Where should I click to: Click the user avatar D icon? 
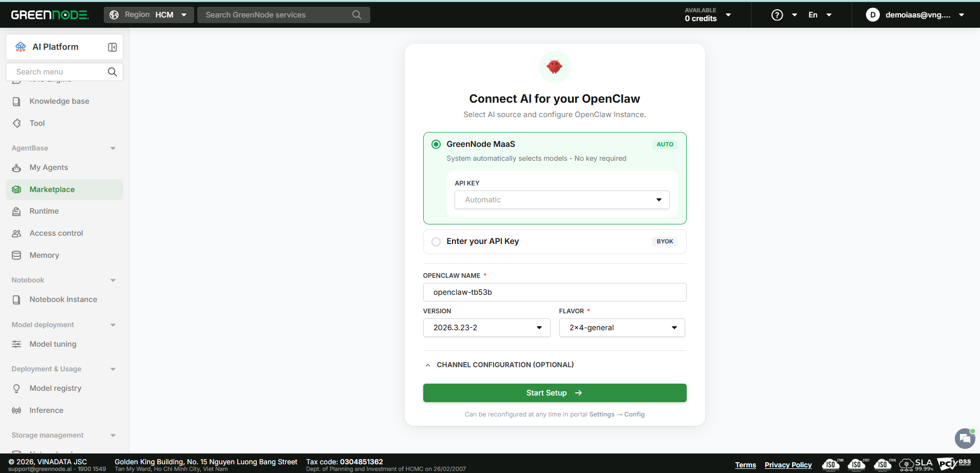872,15
